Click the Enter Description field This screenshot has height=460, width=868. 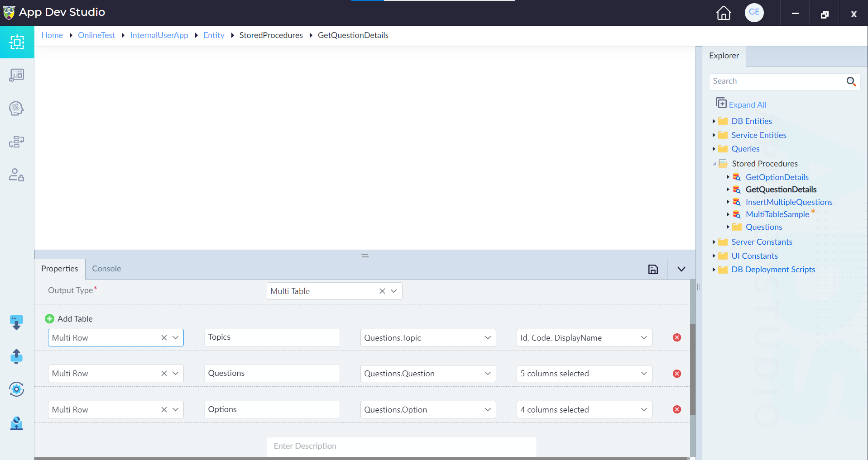coord(402,446)
